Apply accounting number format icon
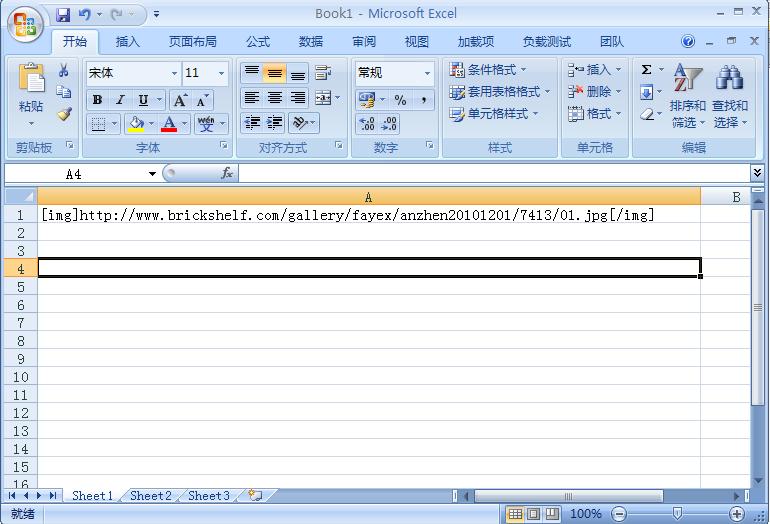 click(366, 100)
